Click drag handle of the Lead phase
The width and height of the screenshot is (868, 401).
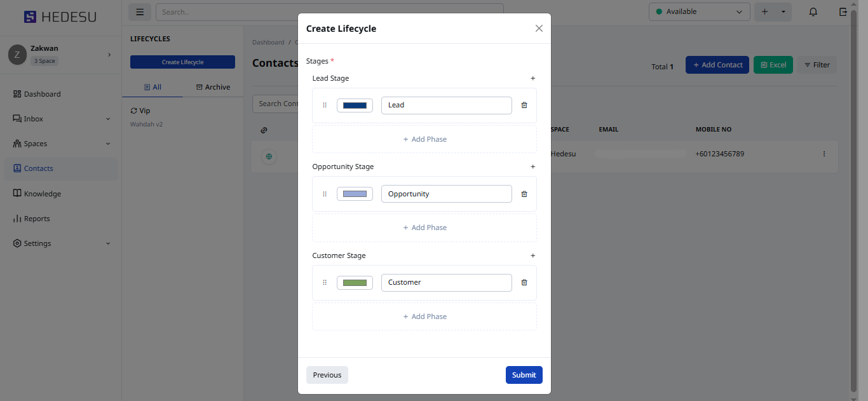[x=325, y=105]
